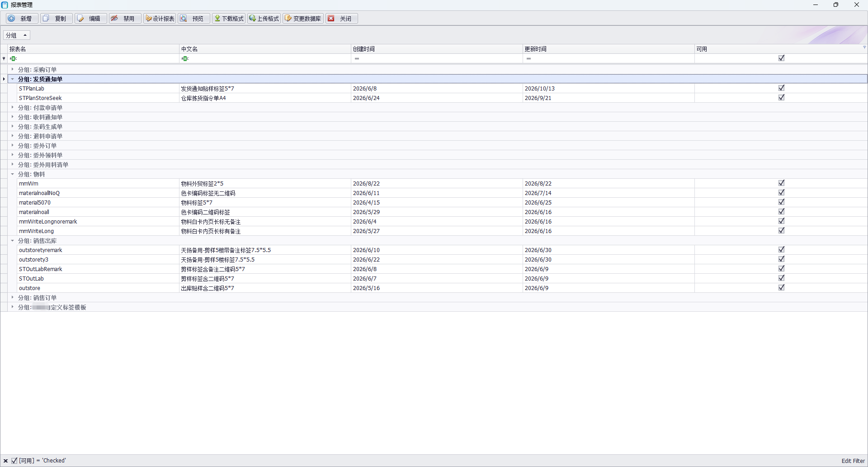Click the red 关闭 toolbar icon
868x467 pixels.
coord(331,19)
